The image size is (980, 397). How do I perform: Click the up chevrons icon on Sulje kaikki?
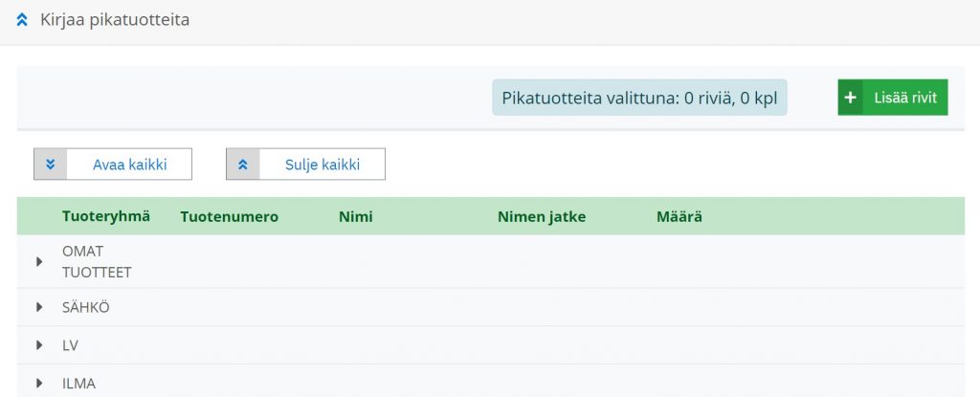coord(242,165)
